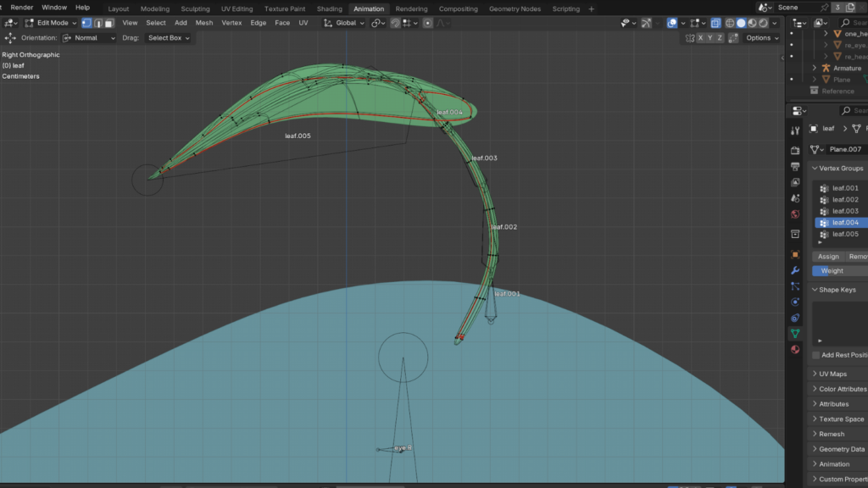Viewport: 868px width, 488px height.
Task: Open viewport shading options dropdown
Action: coord(775,23)
